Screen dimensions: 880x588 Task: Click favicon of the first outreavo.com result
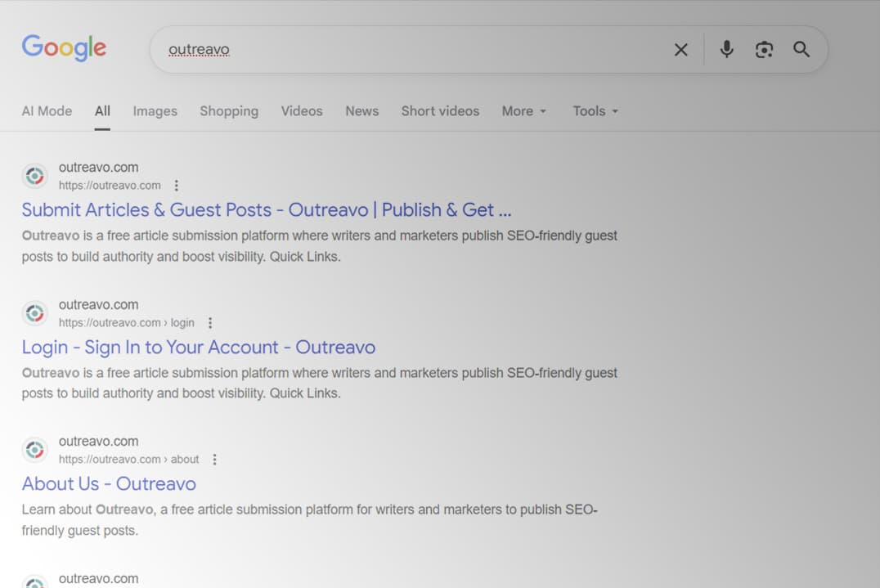[34, 176]
